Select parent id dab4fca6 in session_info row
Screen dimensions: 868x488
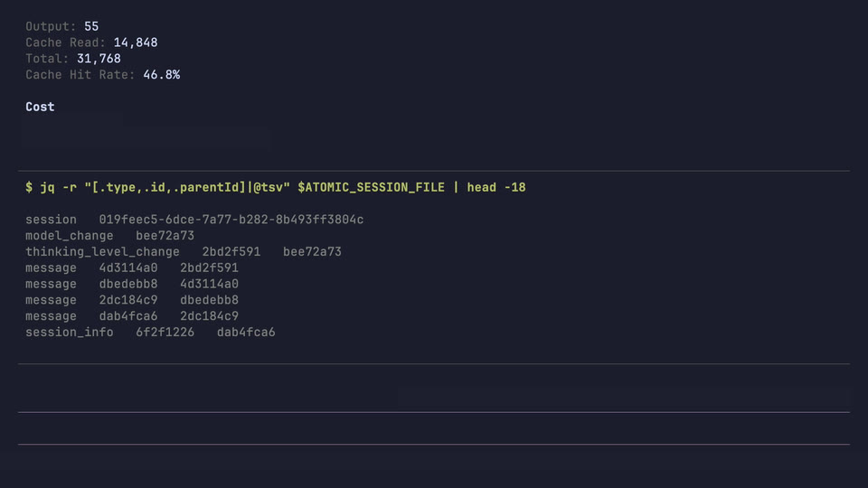[x=246, y=332]
